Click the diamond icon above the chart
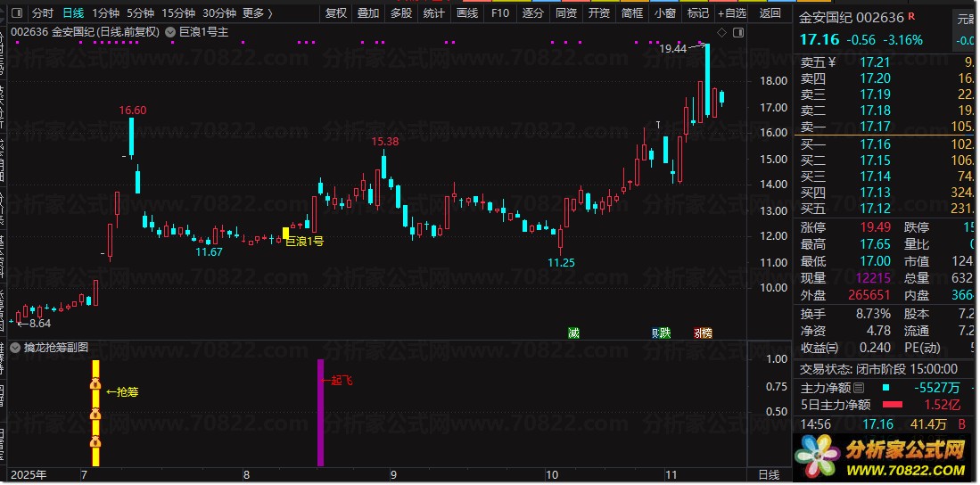Screen dimensions: 980x485 coord(722,32)
